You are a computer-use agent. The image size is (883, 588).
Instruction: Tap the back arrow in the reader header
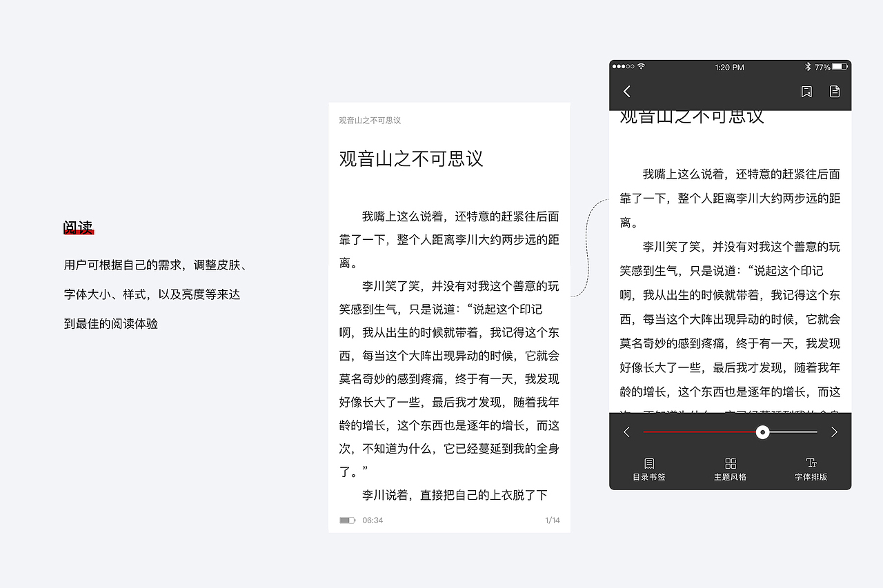tap(627, 92)
